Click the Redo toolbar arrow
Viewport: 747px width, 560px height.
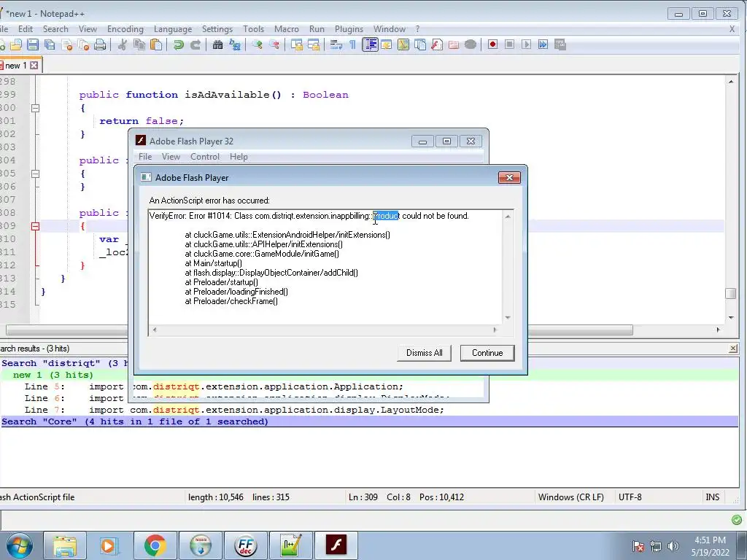pyautogui.click(x=196, y=44)
